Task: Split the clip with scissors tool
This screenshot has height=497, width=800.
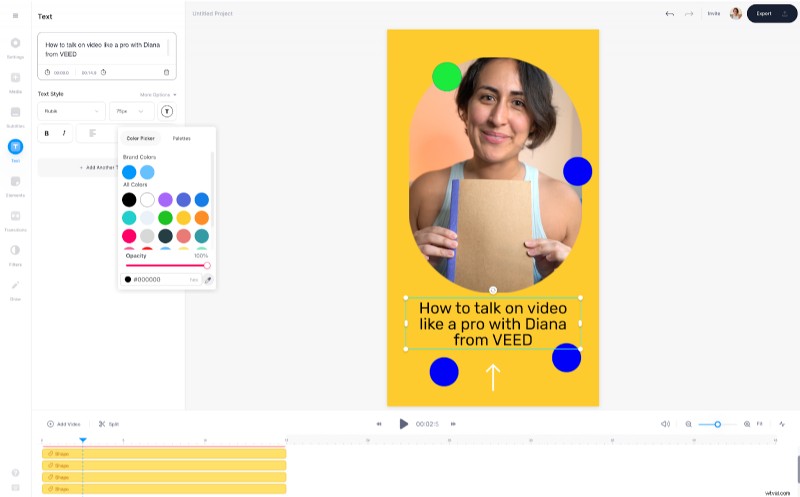Action: [109, 424]
